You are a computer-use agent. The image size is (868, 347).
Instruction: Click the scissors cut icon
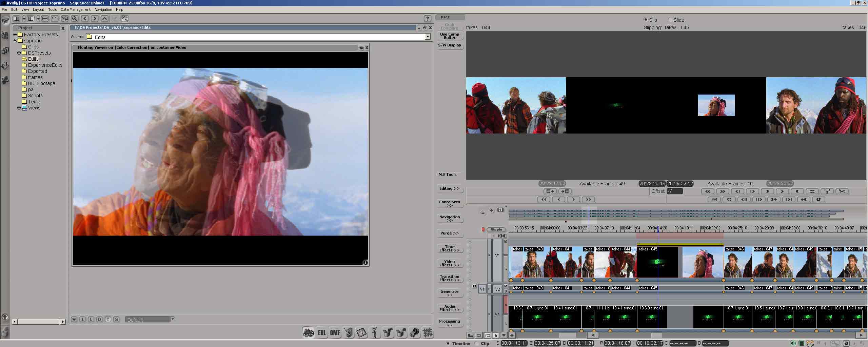(x=842, y=191)
